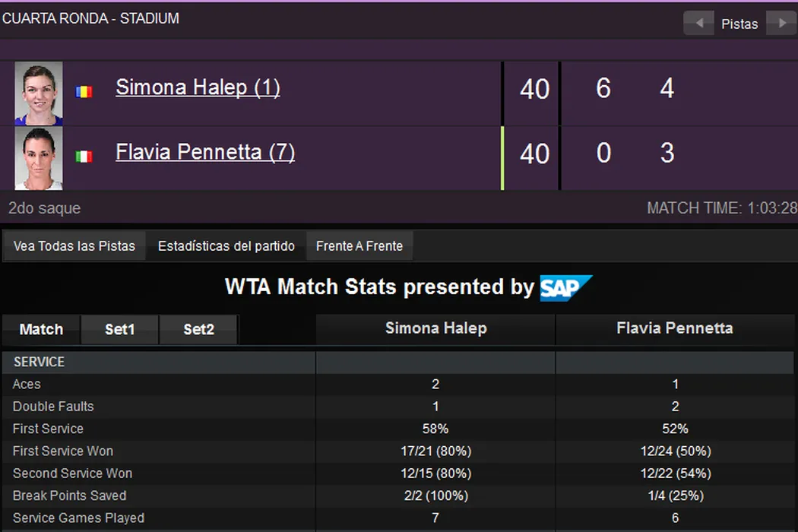Open Flavia Pennetta (7) profile link
798x532 pixels.
click(205, 152)
